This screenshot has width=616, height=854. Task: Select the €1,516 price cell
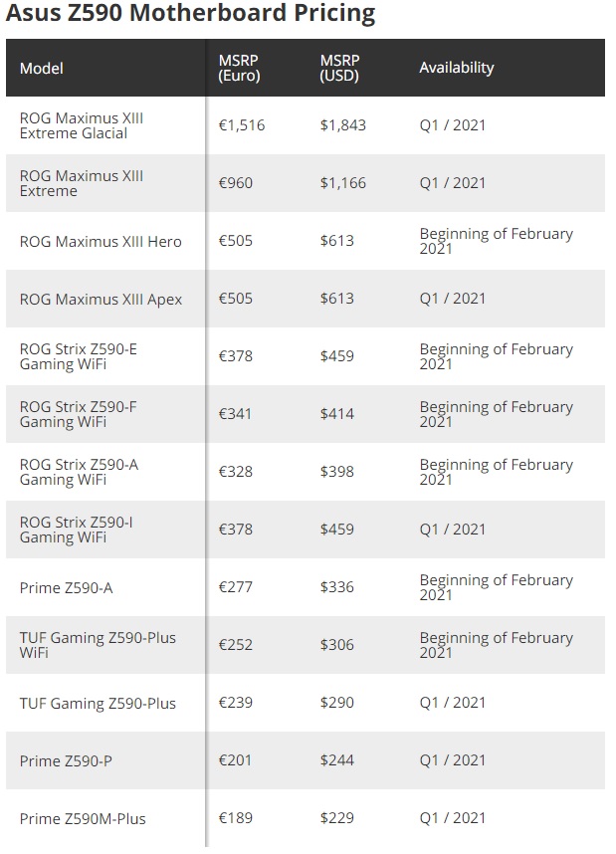coord(242,125)
